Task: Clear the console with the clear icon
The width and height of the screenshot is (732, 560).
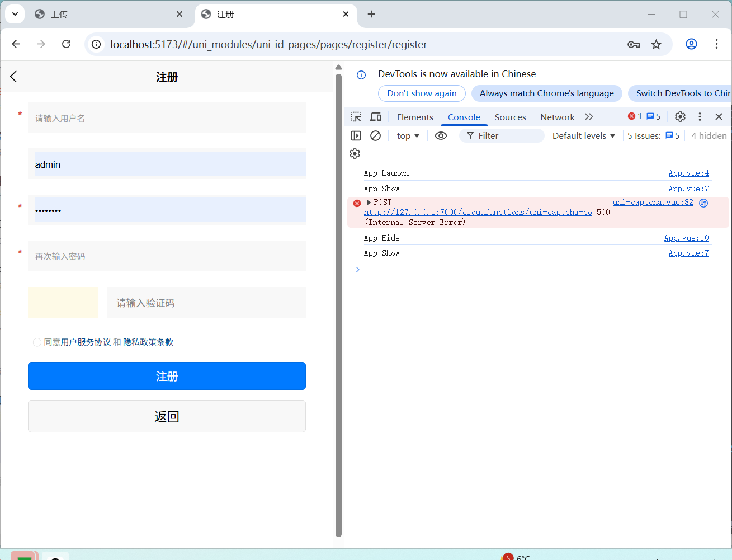Action: pos(376,136)
